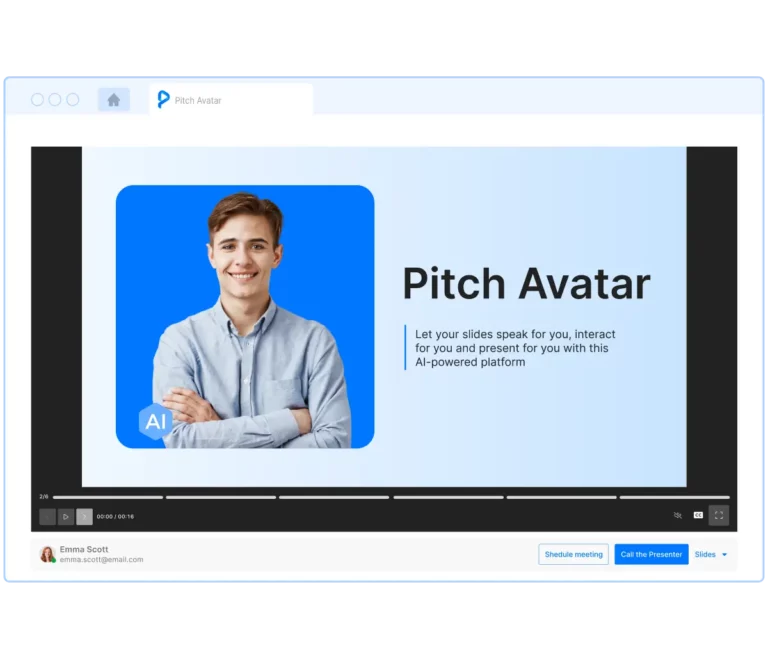Jump to third progress segment
The image size is (768, 666).
coord(334,497)
